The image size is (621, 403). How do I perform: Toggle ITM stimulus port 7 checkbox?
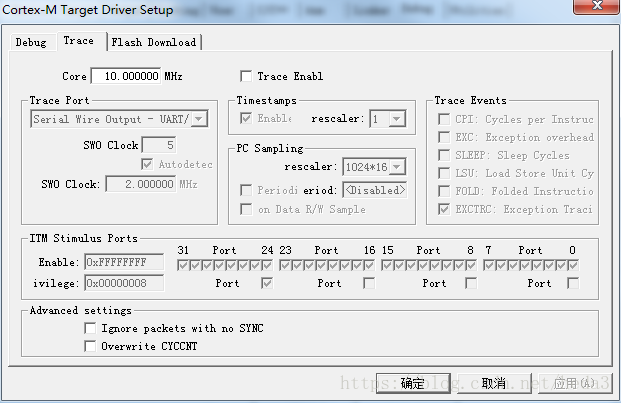coord(489,265)
